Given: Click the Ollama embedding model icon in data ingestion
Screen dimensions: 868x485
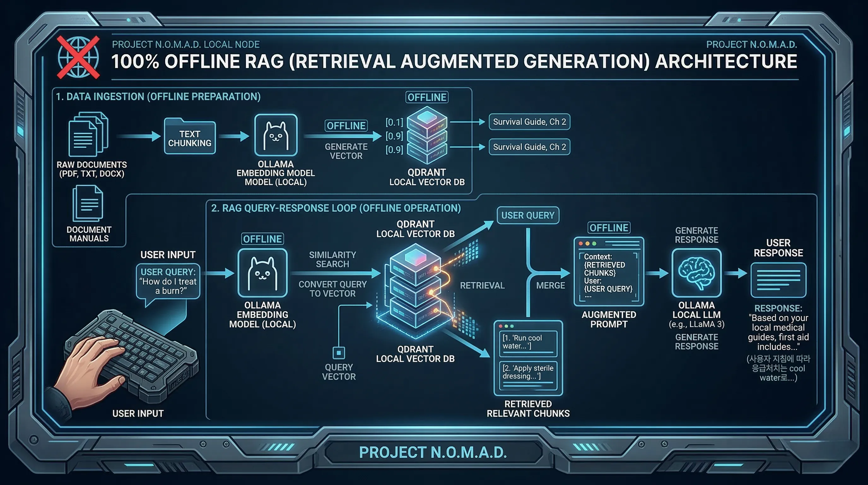Looking at the screenshot, I should (276, 135).
